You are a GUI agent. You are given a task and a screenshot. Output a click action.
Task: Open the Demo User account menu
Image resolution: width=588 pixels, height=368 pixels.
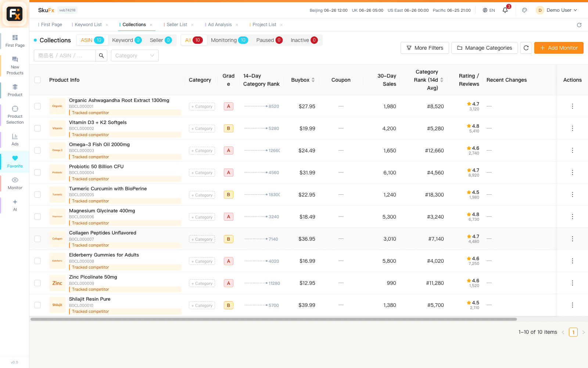point(557,10)
